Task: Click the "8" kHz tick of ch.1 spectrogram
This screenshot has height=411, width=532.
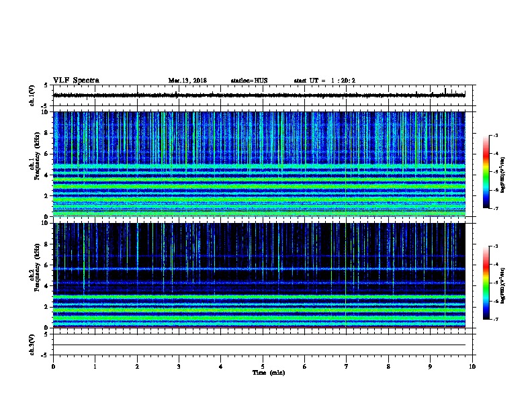Action: 47,133
